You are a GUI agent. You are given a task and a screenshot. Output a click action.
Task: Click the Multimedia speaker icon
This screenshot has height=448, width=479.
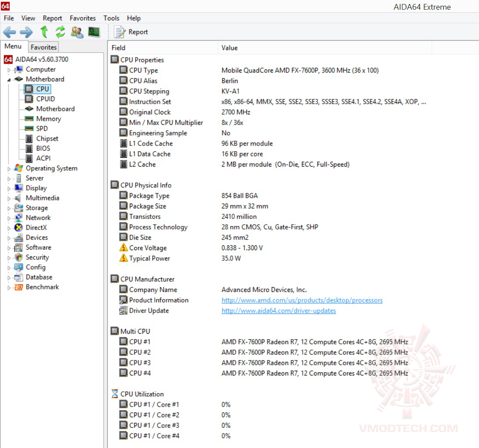point(18,198)
